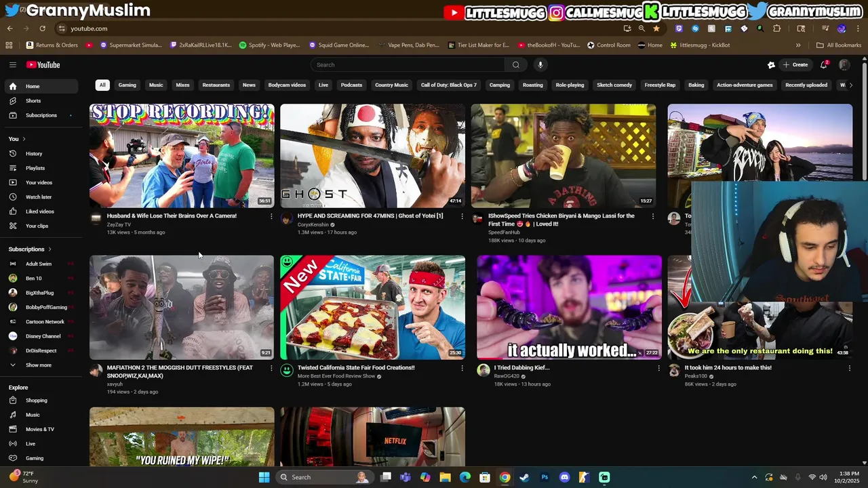
Task: Open YouTube notifications bell
Action: tap(824, 65)
